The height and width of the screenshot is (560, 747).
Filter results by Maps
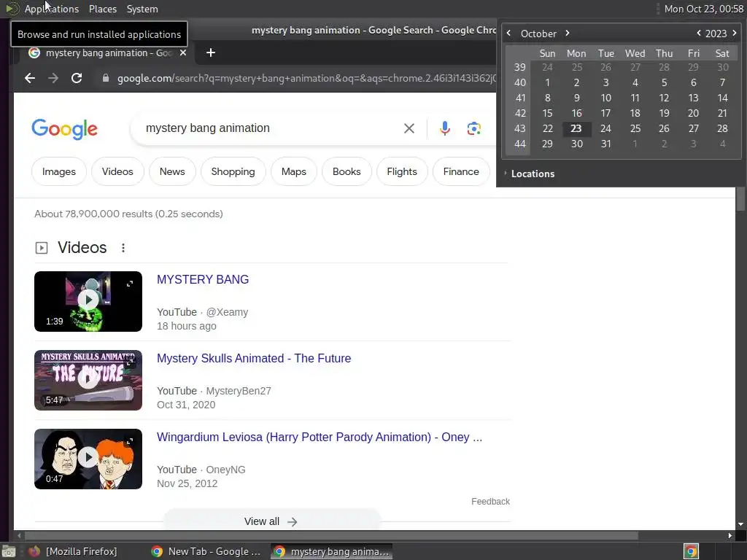click(293, 171)
